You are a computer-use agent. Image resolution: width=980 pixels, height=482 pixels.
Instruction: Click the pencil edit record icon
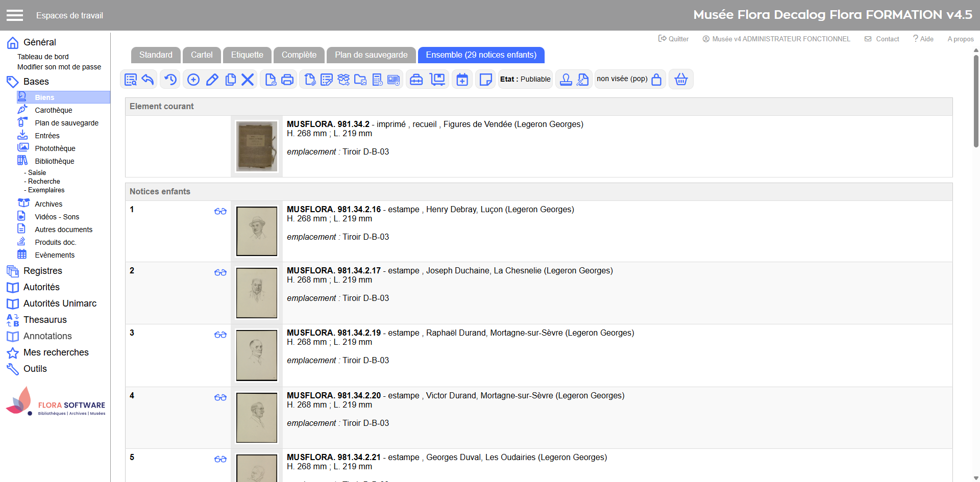coord(212,80)
